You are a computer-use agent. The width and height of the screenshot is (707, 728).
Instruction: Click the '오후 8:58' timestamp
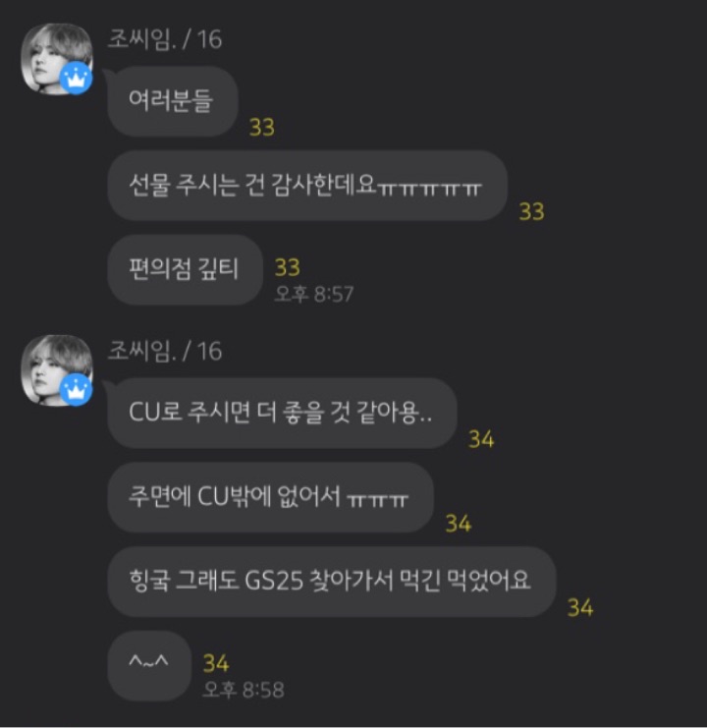244,690
